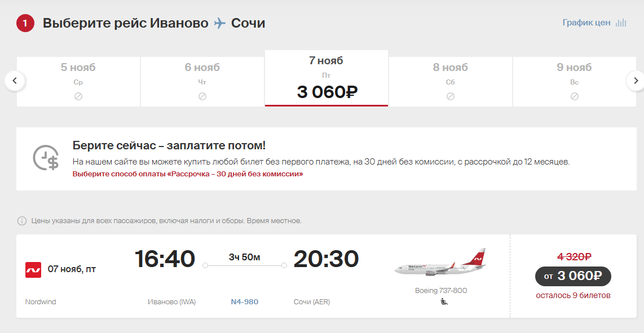Viewport: 644px width, 333px height.
Task: Open the «Рассрочка – 30 дней без комиссии» link
Action: (x=188, y=174)
